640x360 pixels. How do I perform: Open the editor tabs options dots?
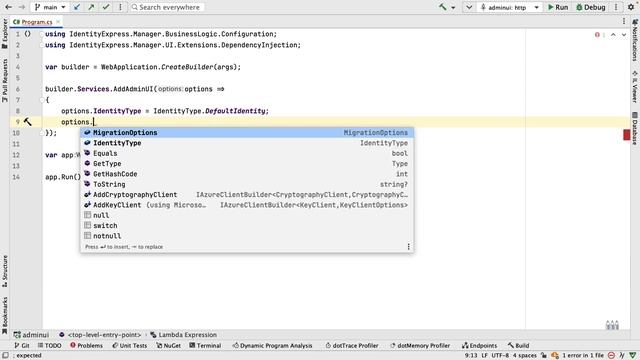624,21
